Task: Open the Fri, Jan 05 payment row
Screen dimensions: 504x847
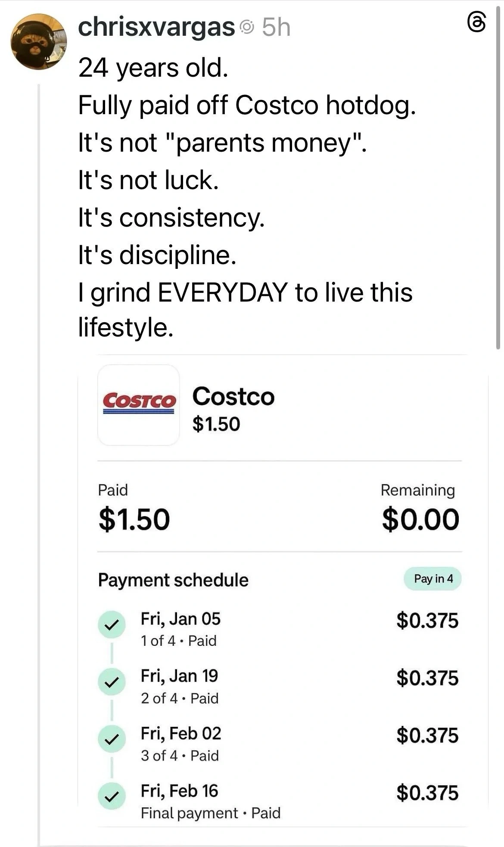Action: coord(180,619)
